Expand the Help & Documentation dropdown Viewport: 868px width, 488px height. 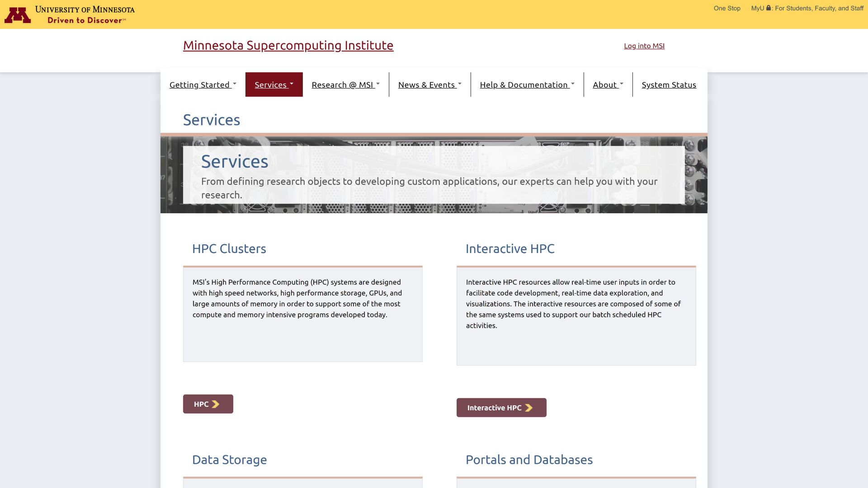click(x=527, y=84)
